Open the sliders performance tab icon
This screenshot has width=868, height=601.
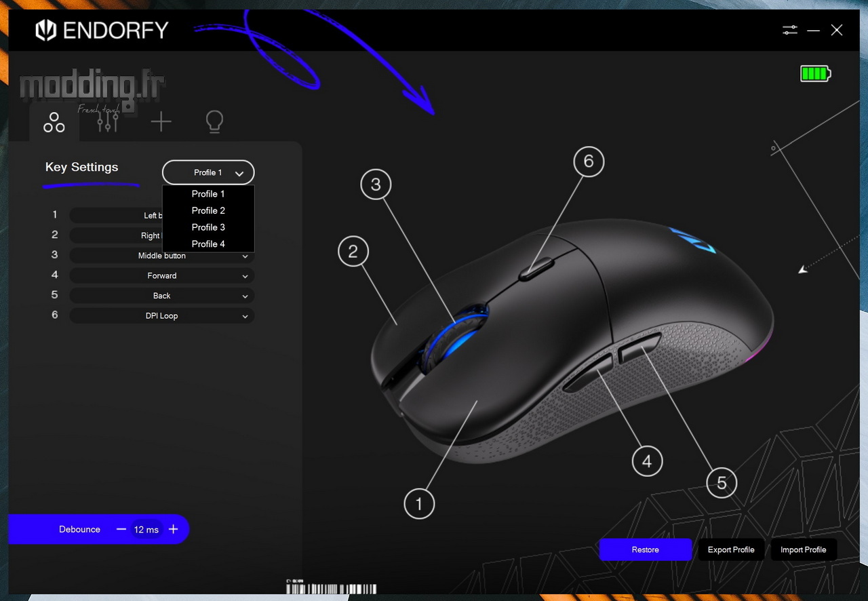point(107,122)
